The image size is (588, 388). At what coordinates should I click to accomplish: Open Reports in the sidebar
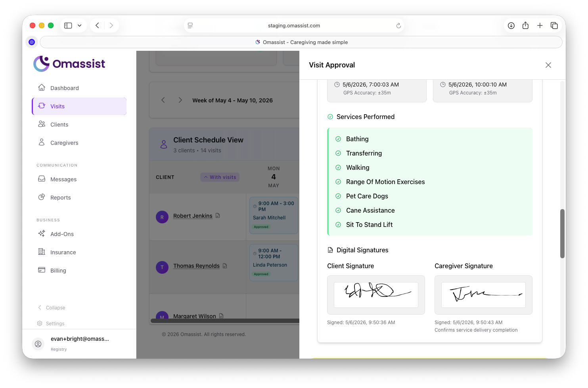click(x=79, y=198)
